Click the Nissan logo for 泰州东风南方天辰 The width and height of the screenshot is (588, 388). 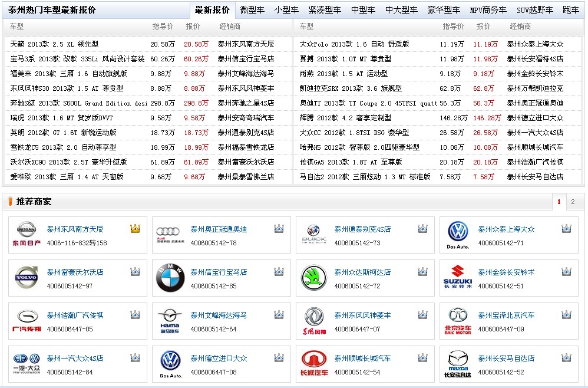point(27,234)
